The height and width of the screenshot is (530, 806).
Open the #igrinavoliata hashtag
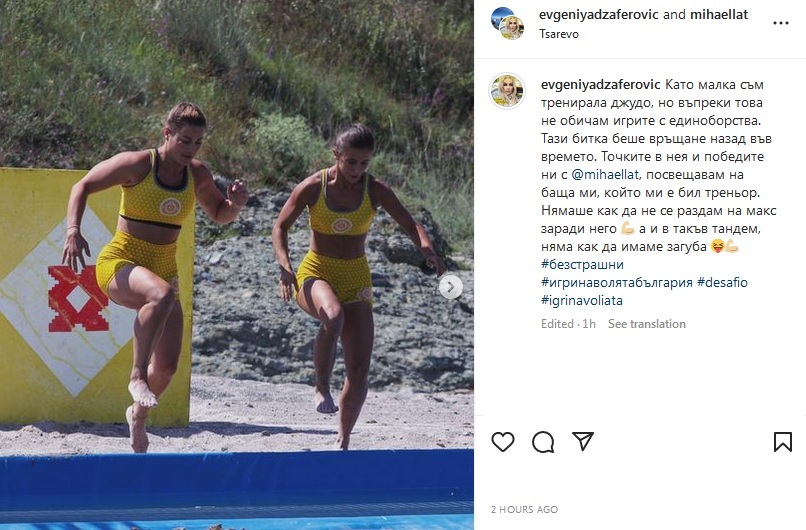(x=581, y=300)
